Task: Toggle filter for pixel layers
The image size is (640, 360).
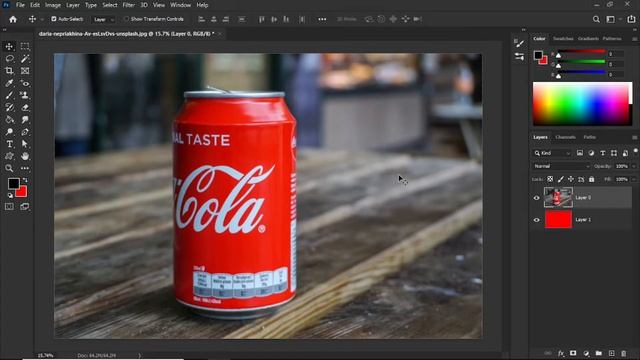Action: coord(580,153)
